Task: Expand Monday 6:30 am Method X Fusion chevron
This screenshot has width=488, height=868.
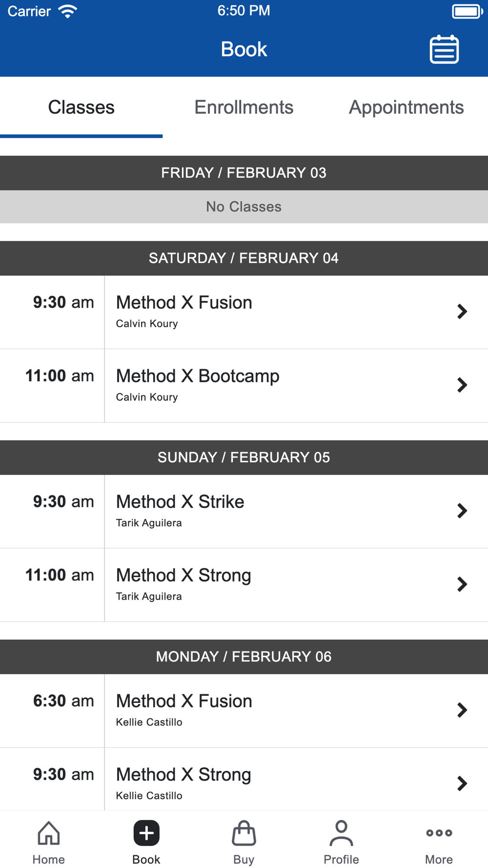Action: click(462, 710)
